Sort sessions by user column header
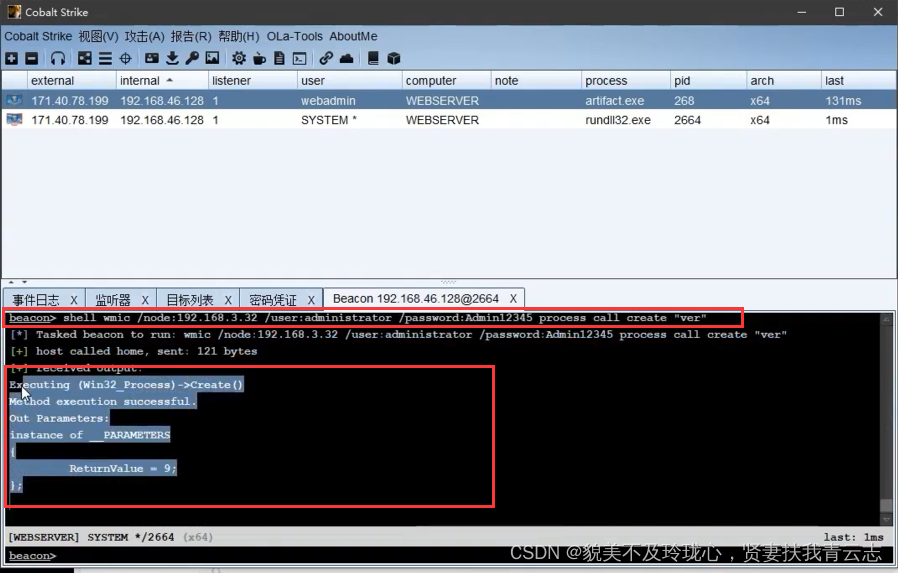This screenshot has width=898, height=573. point(349,81)
